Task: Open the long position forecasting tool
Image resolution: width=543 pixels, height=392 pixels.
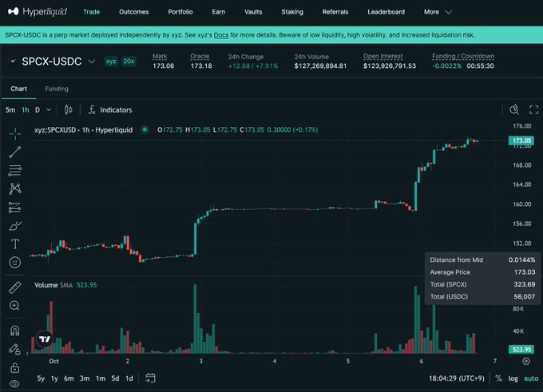Action: (x=15, y=207)
